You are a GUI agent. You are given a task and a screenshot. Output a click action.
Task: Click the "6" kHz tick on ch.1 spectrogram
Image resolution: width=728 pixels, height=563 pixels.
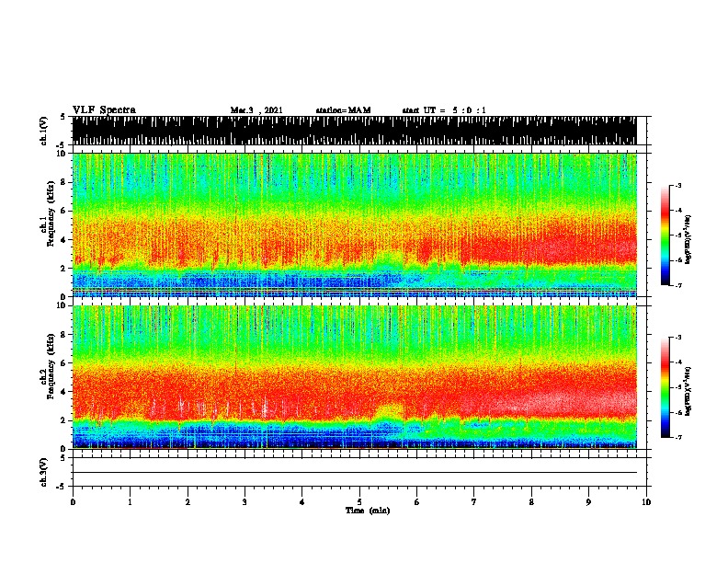pos(65,211)
